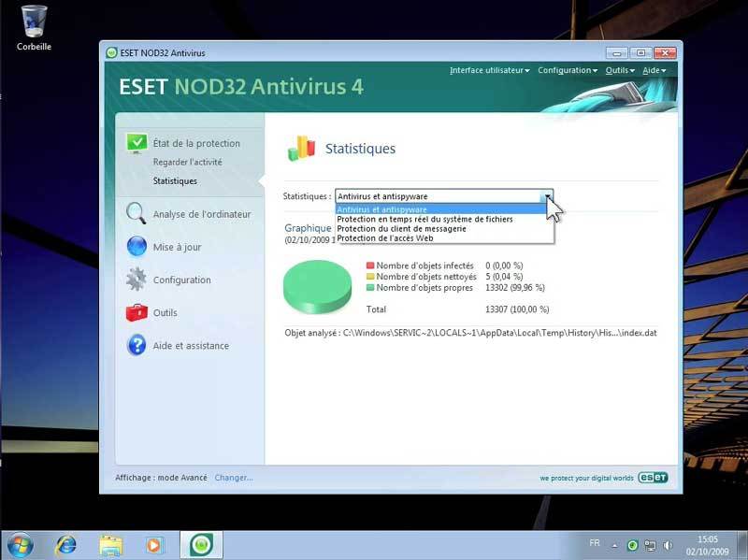Click the ESET NOD32 taskbar button
The image size is (748, 560).
click(201, 545)
